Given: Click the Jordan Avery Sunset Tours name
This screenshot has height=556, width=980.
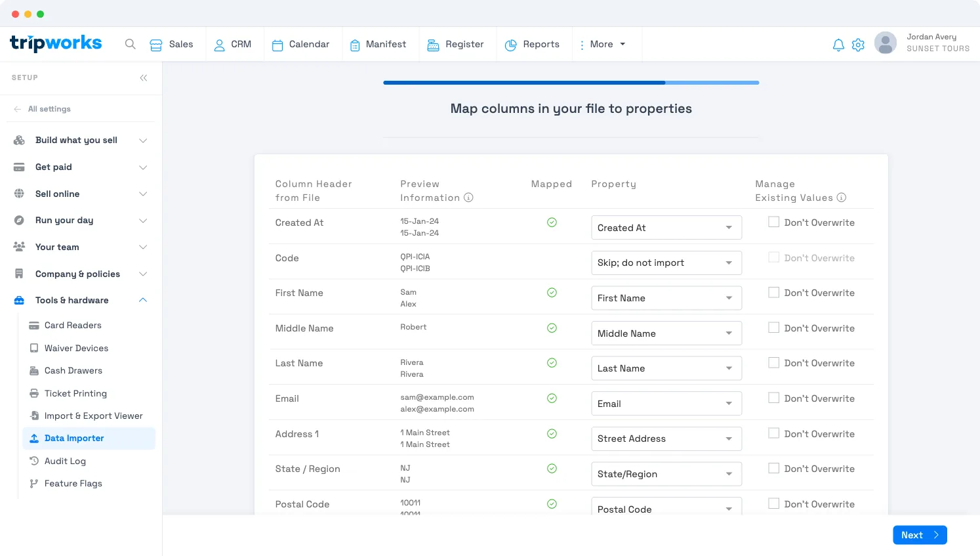Looking at the screenshot, I should tap(938, 43).
